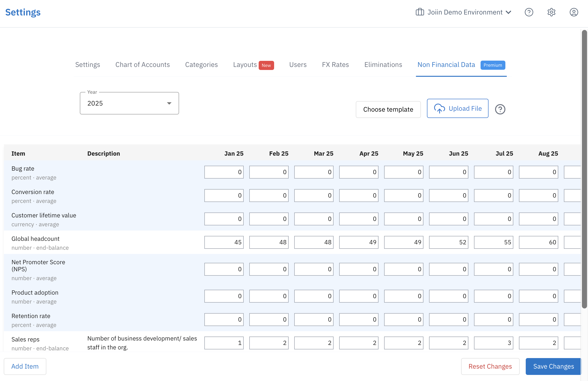Switch to Chart of Accounts tab

(x=143, y=65)
